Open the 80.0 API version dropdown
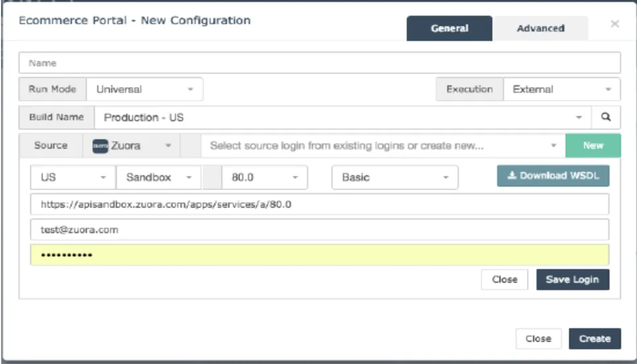Viewport: 637px width, 364px height. point(264,177)
